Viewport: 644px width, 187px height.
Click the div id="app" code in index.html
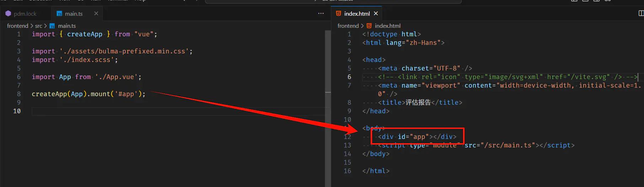point(417,137)
